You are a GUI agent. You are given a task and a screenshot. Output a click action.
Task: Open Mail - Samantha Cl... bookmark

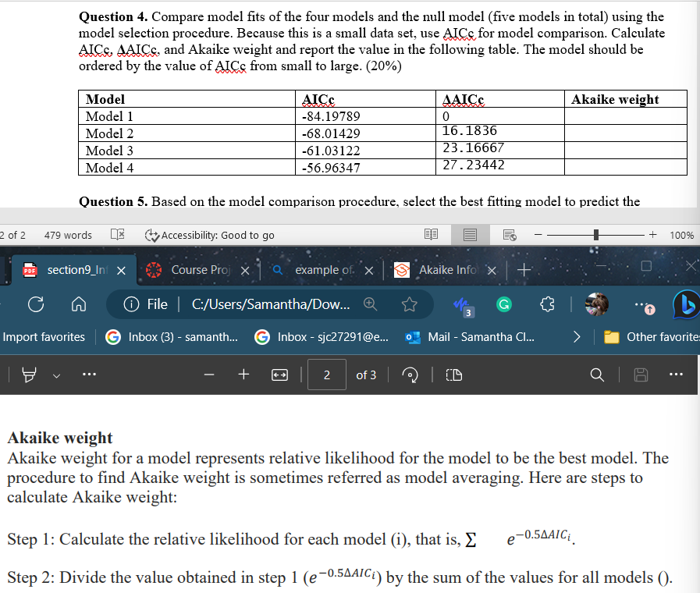(x=470, y=337)
